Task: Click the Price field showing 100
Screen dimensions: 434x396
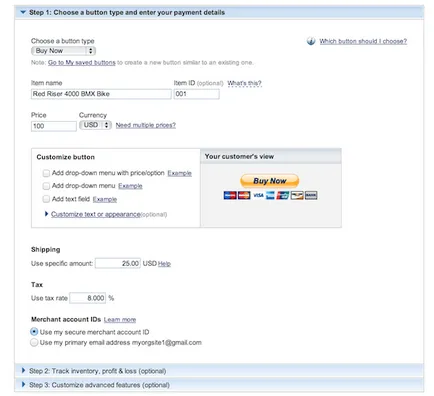Action: click(x=54, y=126)
